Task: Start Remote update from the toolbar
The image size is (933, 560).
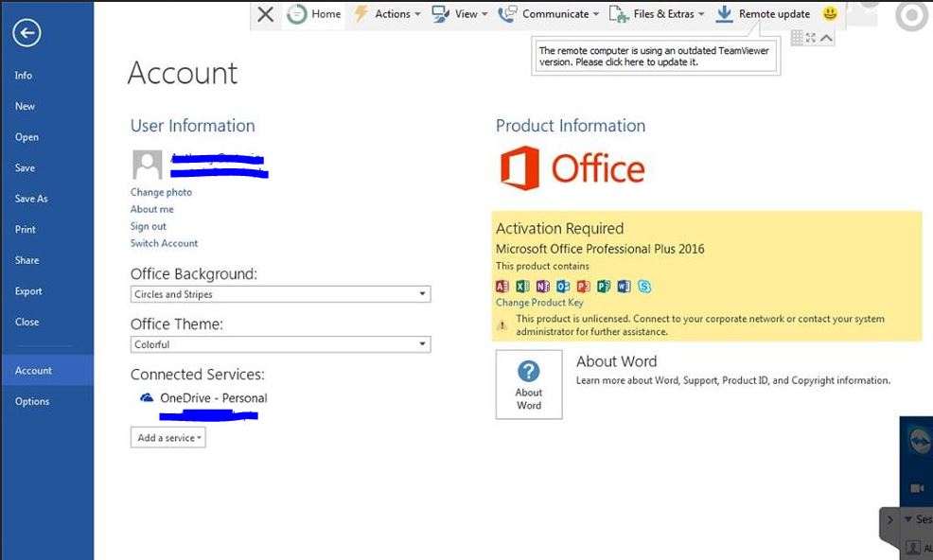Action: point(763,13)
